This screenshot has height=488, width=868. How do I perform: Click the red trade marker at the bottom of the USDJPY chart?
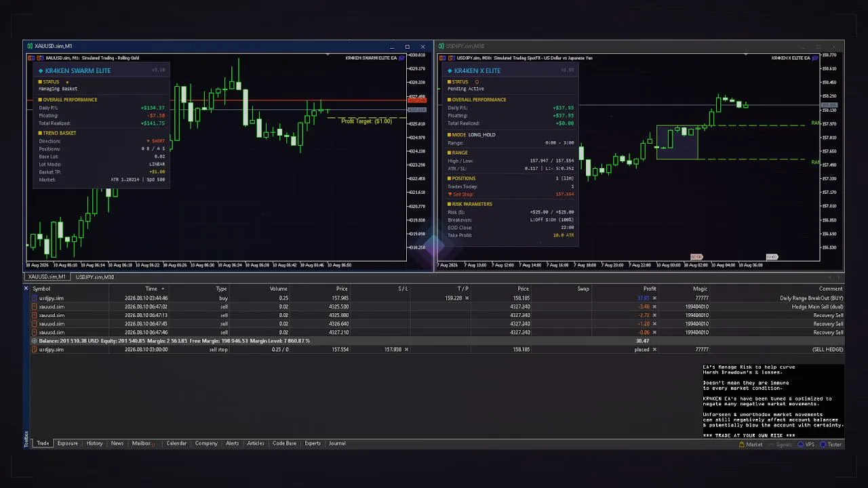tap(696, 257)
